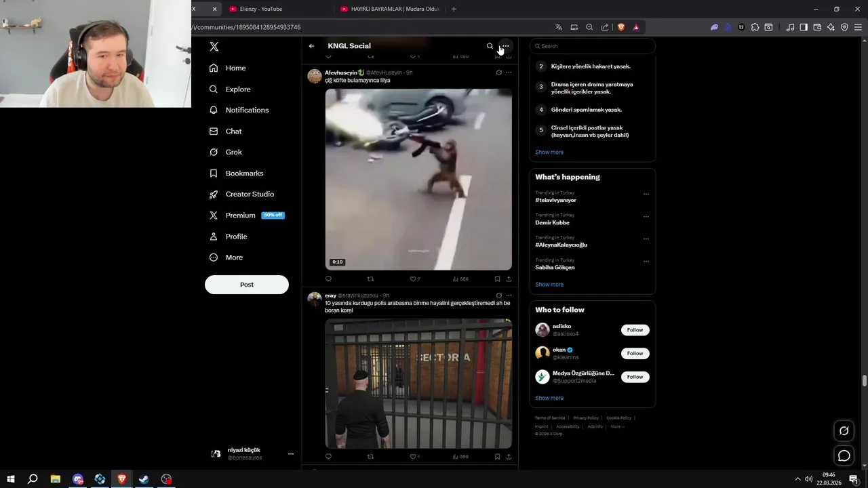Viewport: 868px width, 488px height.
Task: Open Brave wallet icon in toolbar
Action: [817, 27]
